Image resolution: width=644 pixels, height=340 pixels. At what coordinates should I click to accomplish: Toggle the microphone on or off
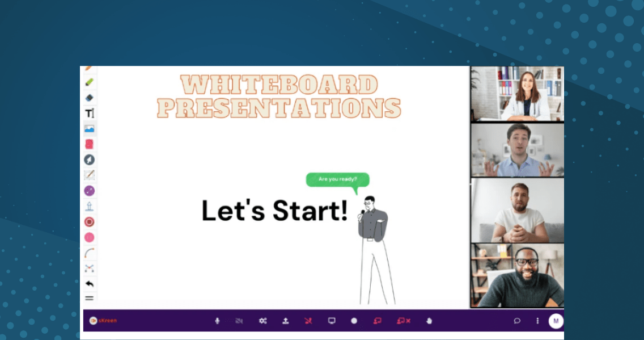[217, 321]
